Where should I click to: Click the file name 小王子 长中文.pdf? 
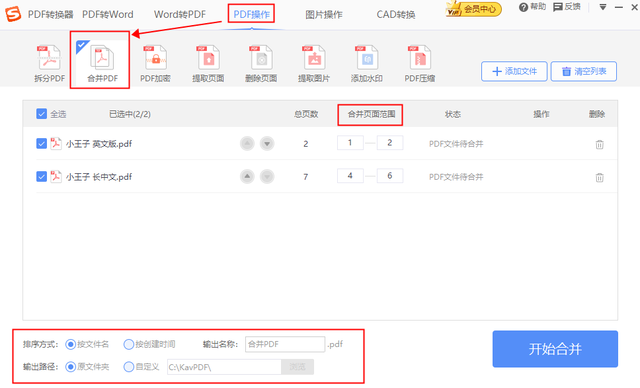tap(99, 177)
